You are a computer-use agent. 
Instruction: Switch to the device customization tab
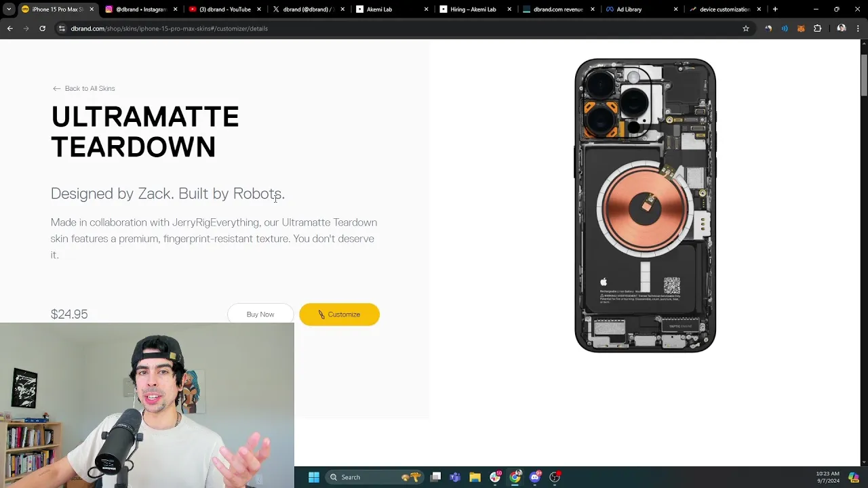tap(725, 9)
